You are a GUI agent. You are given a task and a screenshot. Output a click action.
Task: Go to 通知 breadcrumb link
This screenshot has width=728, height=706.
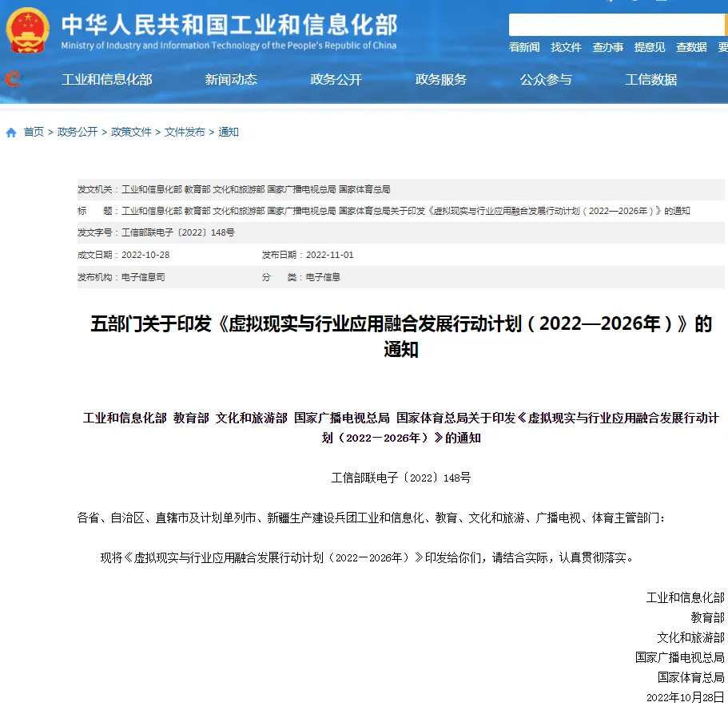(x=228, y=133)
